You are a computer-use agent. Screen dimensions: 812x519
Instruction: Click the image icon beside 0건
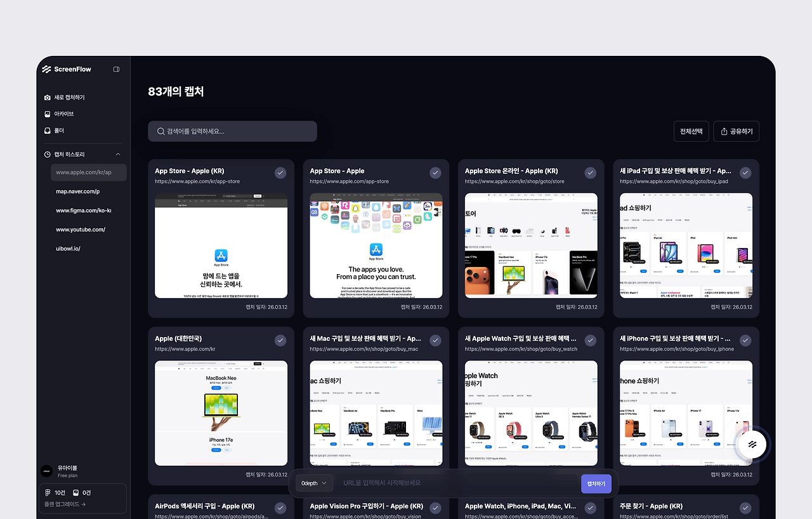tap(75, 492)
